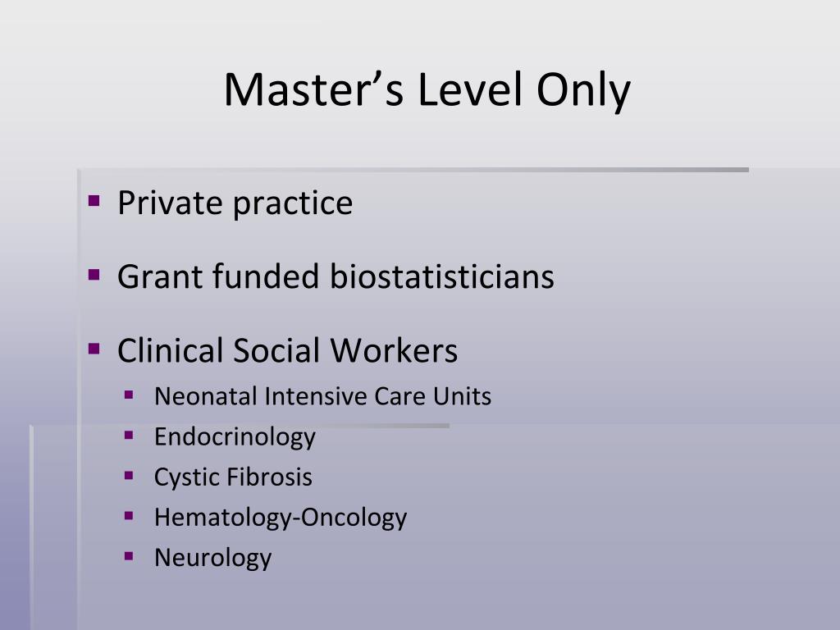Click the bullet beside Hematology-Oncology
840x630 pixels.
pyautogui.click(x=129, y=516)
